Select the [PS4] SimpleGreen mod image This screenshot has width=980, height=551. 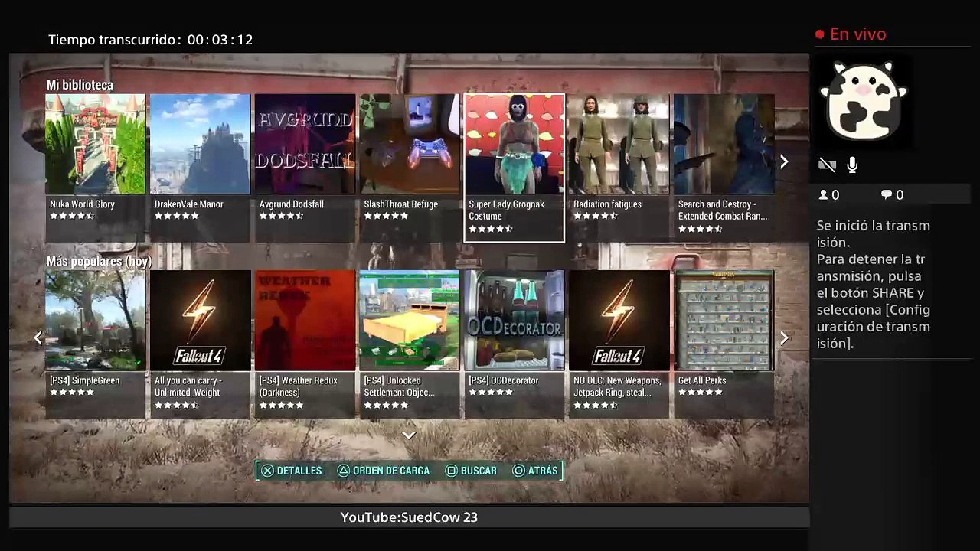(x=96, y=320)
